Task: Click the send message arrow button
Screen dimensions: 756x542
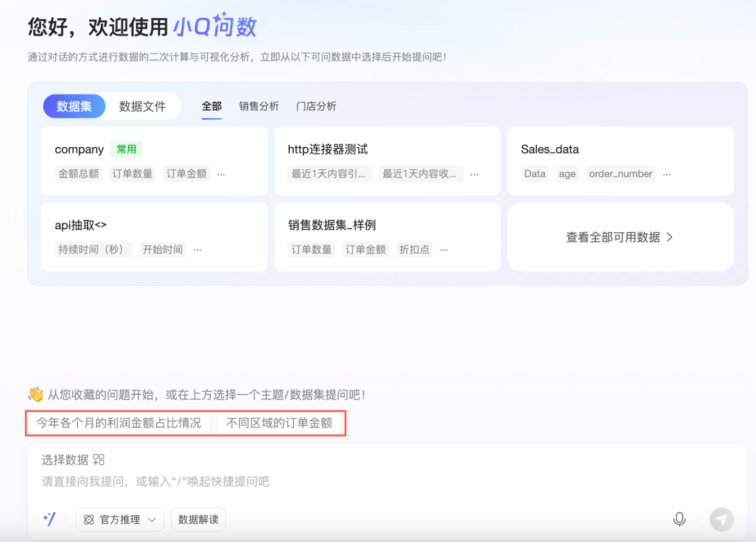Action: 722,520
